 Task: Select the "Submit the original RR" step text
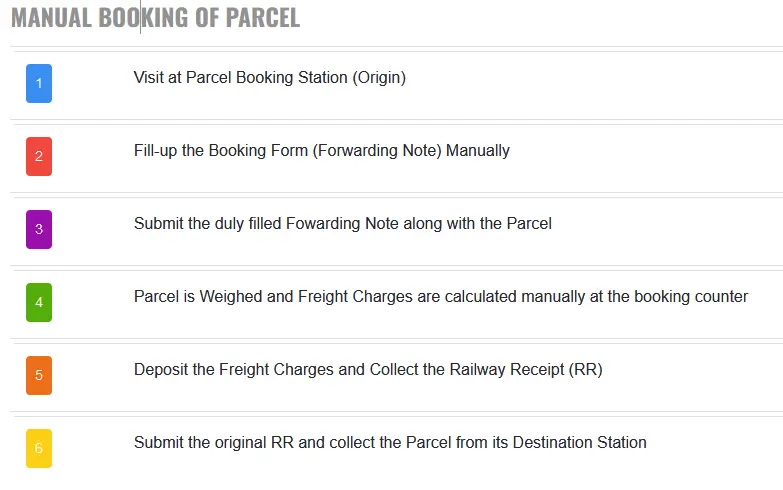click(x=390, y=443)
